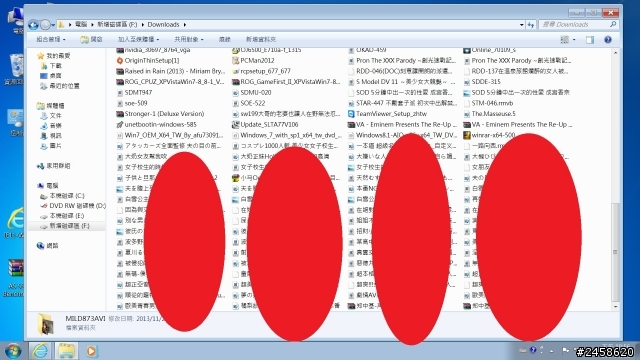Click the Search Downloads field
The height and width of the screenshot is (360, 640).
[578, 24]
